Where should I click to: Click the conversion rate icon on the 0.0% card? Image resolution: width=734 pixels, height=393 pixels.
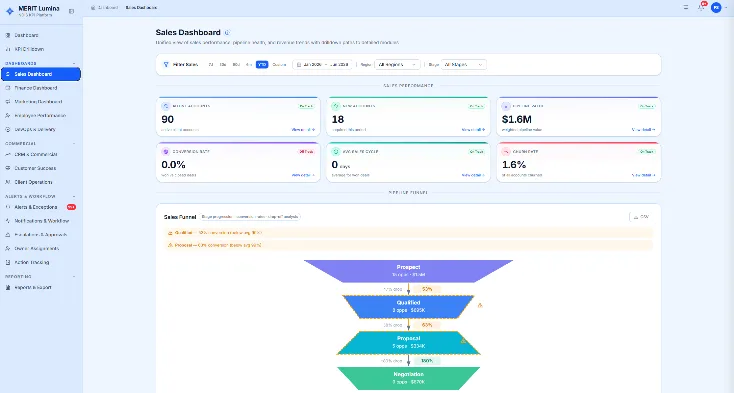[x=165, y=152]
